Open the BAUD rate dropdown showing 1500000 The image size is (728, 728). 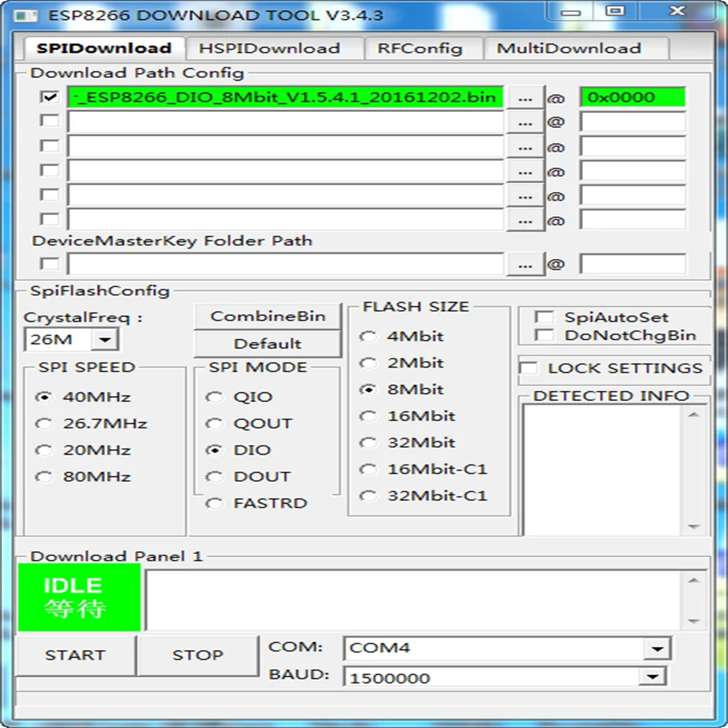652,676
